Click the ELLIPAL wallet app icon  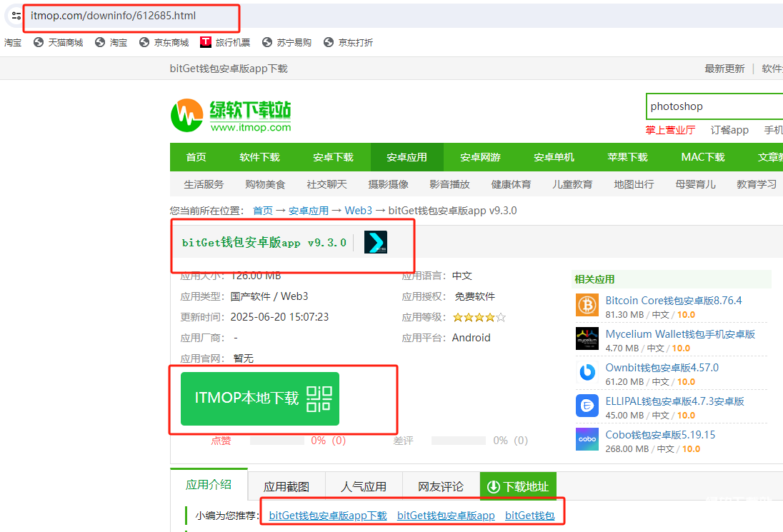[x=587, y=406]
